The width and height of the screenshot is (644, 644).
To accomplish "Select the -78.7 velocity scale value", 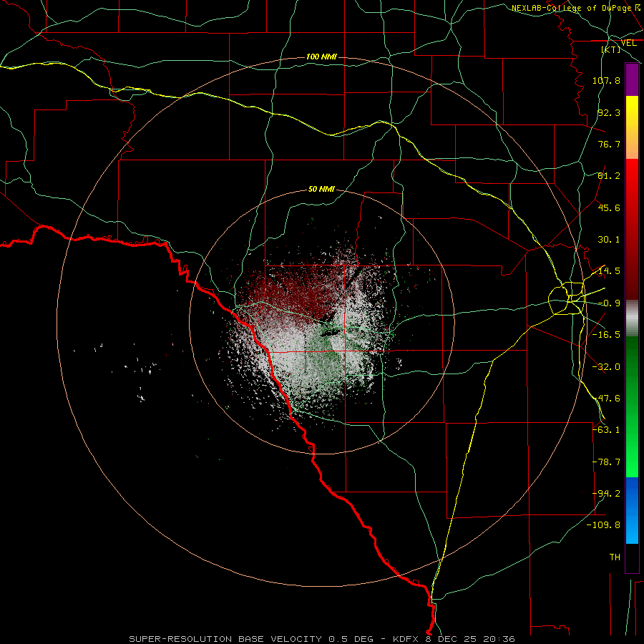I will coord(606,462).
